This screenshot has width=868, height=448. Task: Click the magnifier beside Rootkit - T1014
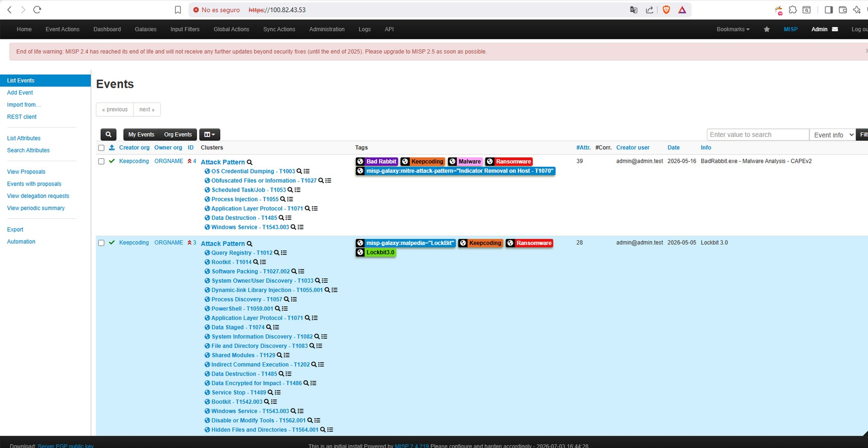[255, 262]
